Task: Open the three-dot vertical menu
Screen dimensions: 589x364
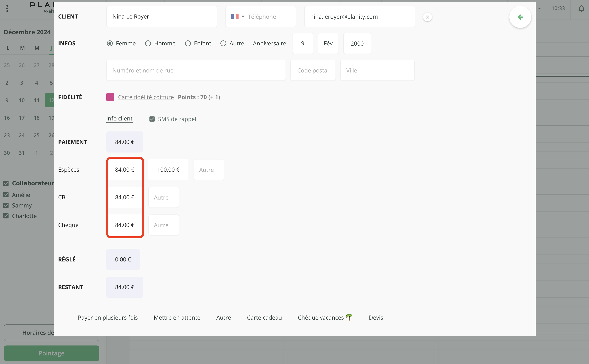Action: point(7,9)
